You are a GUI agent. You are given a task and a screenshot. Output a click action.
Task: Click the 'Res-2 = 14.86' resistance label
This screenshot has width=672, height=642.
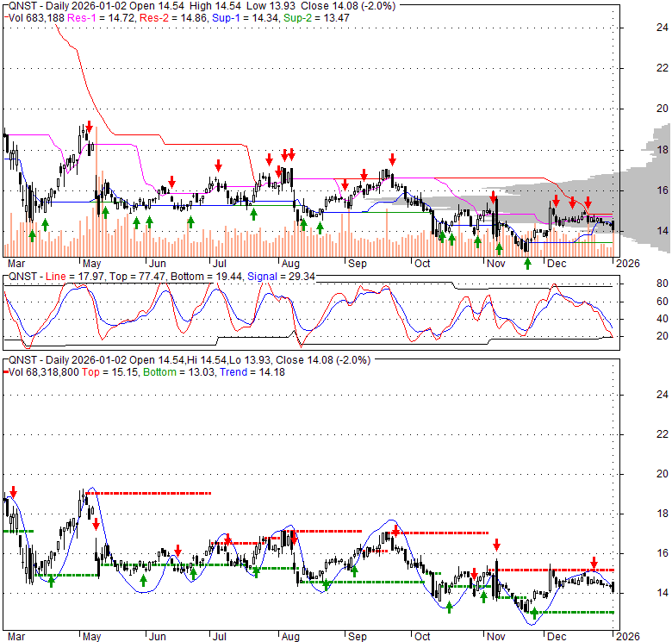pyautogui.click(x=174, y=18)
